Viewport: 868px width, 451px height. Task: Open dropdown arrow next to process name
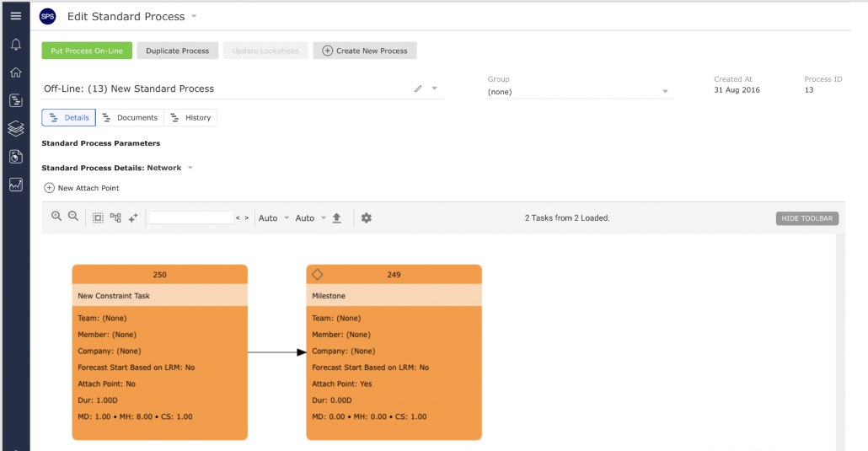(435, 89)
